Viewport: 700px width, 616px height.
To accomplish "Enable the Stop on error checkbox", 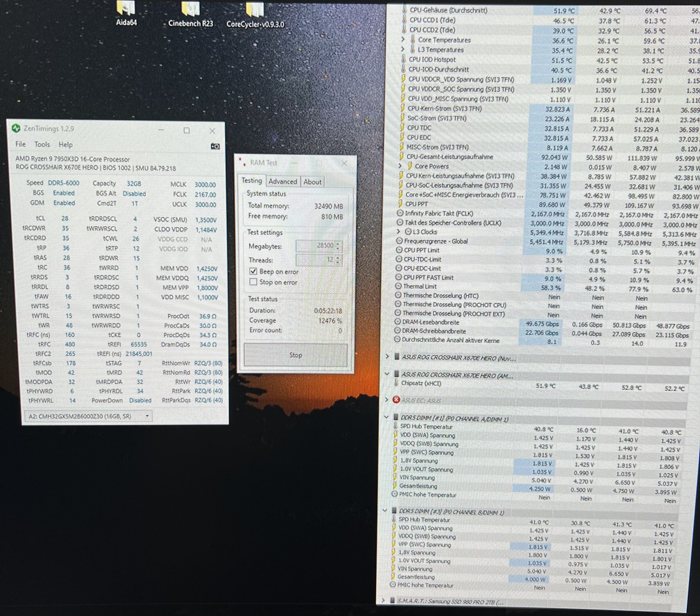I will 253,282.
